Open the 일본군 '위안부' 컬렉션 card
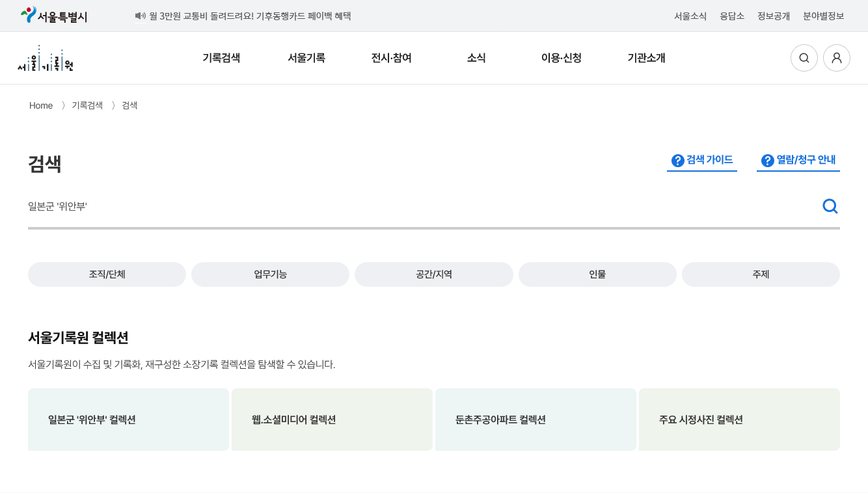This screenshot has height=493, width=868. point(128,420)
